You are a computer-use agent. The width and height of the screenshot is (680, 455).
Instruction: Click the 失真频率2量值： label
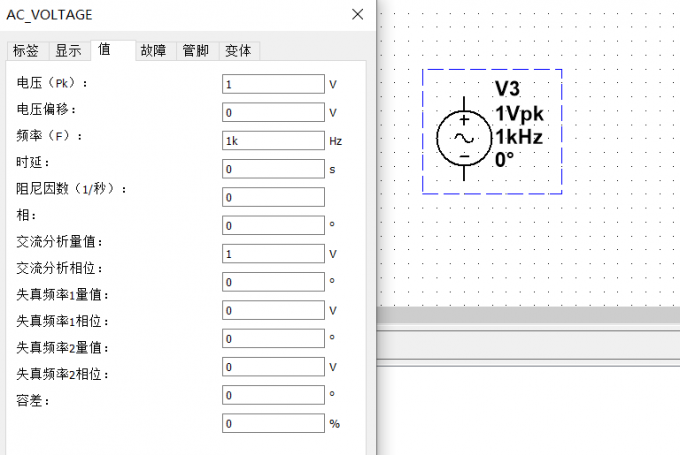(63, 347)
